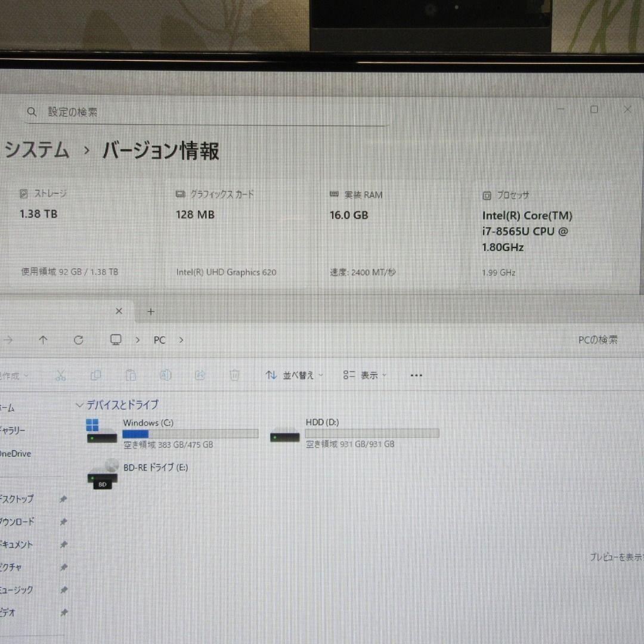
Task: Click システム in the Settings breadcrumb
Action: [x=37, y=151]
